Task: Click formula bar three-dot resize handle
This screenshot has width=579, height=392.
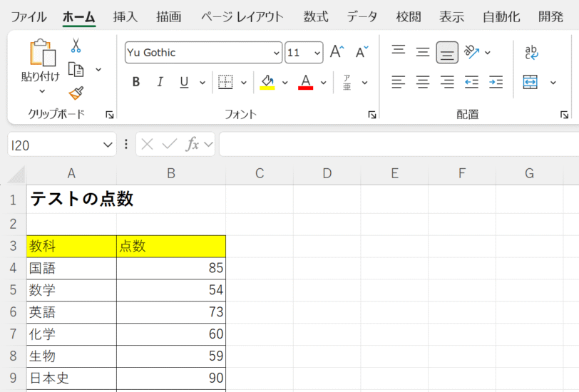Action: click(126, 144)
